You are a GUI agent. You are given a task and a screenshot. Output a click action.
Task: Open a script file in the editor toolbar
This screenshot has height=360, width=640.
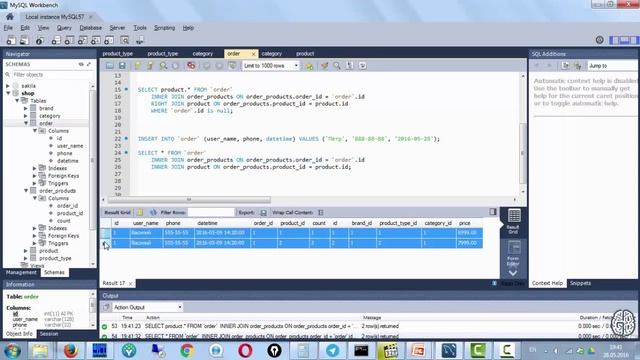pos(109,66)
